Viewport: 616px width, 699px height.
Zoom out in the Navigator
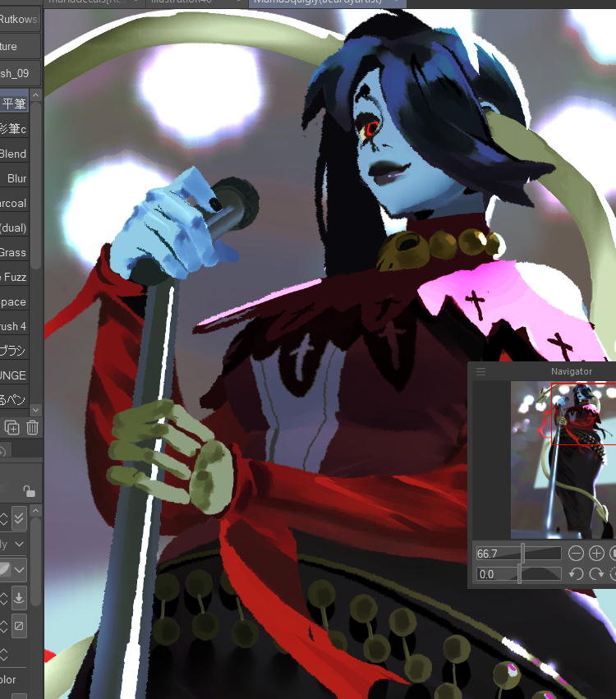[576, 554]
